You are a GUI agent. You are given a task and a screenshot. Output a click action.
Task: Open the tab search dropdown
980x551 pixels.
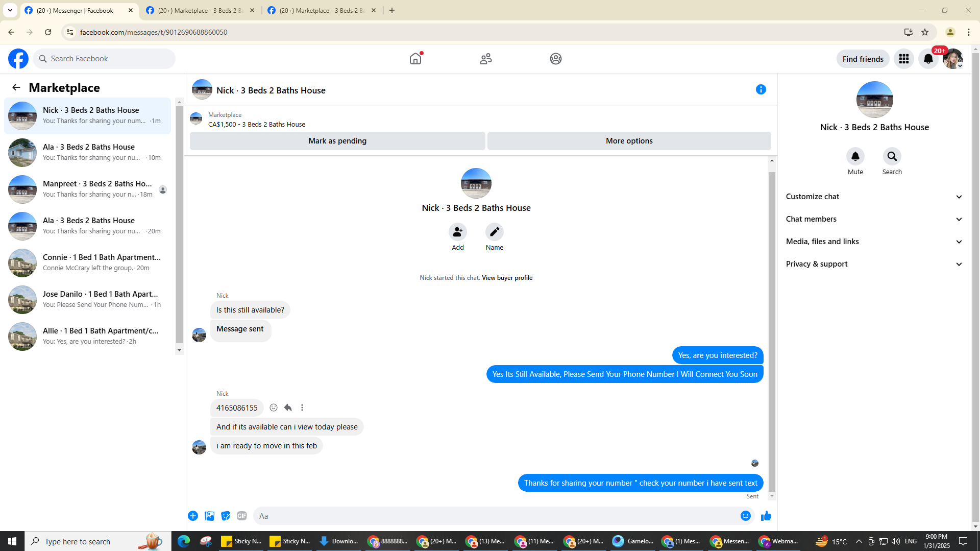pos(10,10)
